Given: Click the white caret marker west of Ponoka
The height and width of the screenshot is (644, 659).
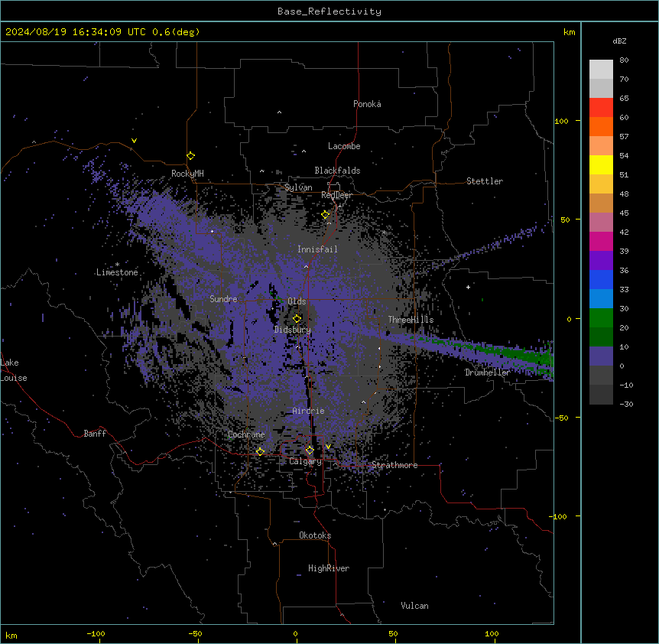Looking at the screenshot, I should click(x=280, y=112).
